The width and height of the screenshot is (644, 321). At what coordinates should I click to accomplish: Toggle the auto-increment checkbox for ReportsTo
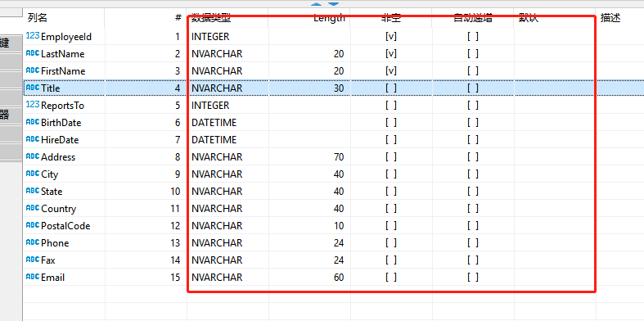(x=473, y=105)
